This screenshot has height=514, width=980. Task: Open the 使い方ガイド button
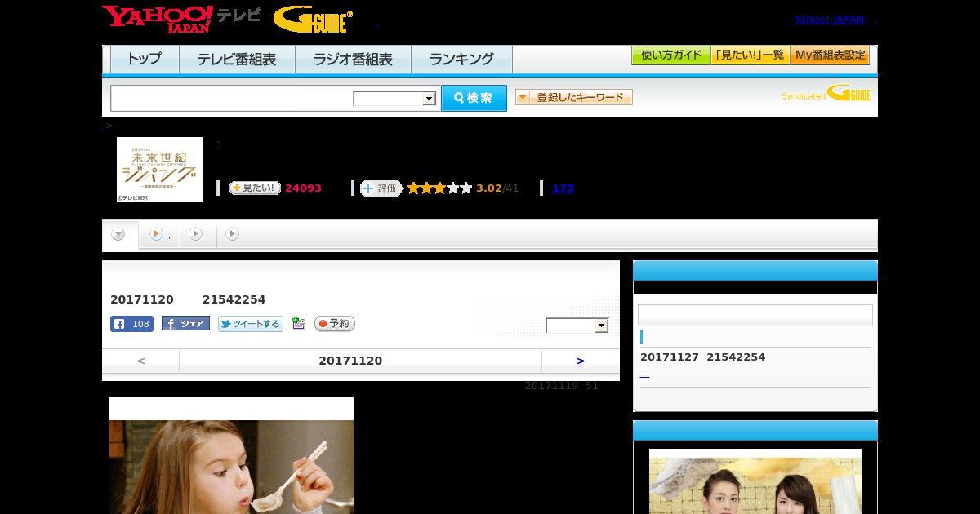click(x=671, y=55)
